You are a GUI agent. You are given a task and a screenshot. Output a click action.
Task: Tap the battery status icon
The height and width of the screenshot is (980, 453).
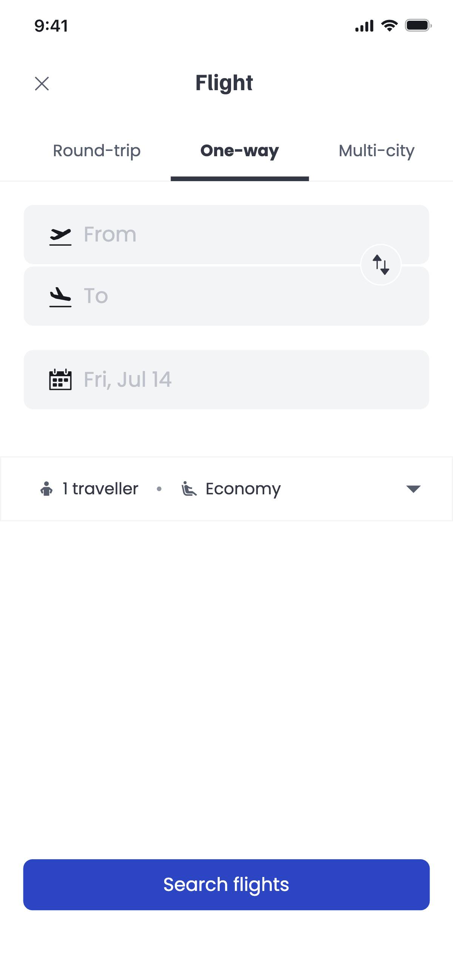click(418, 26)
